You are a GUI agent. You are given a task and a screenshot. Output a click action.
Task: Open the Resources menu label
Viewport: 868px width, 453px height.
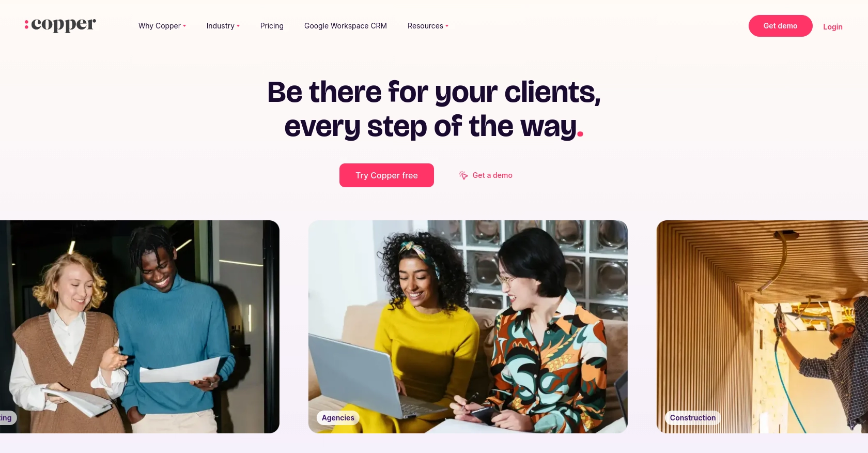(x=425, y=26)
